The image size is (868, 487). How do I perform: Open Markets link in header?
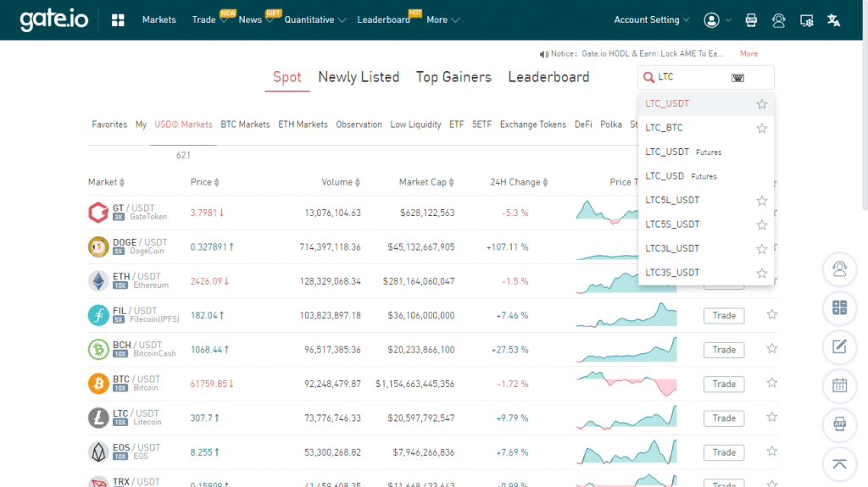click(x=159, y=20)
